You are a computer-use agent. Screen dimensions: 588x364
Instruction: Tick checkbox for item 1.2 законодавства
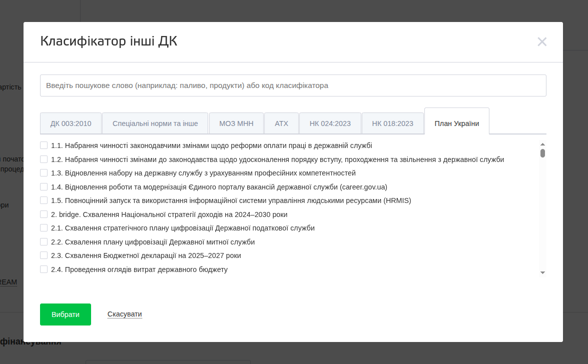coord(44,159)
